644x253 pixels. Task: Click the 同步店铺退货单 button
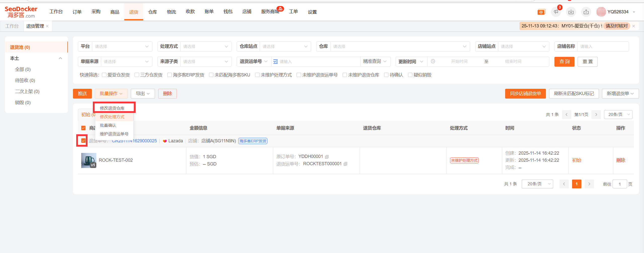tap(525, 94)
